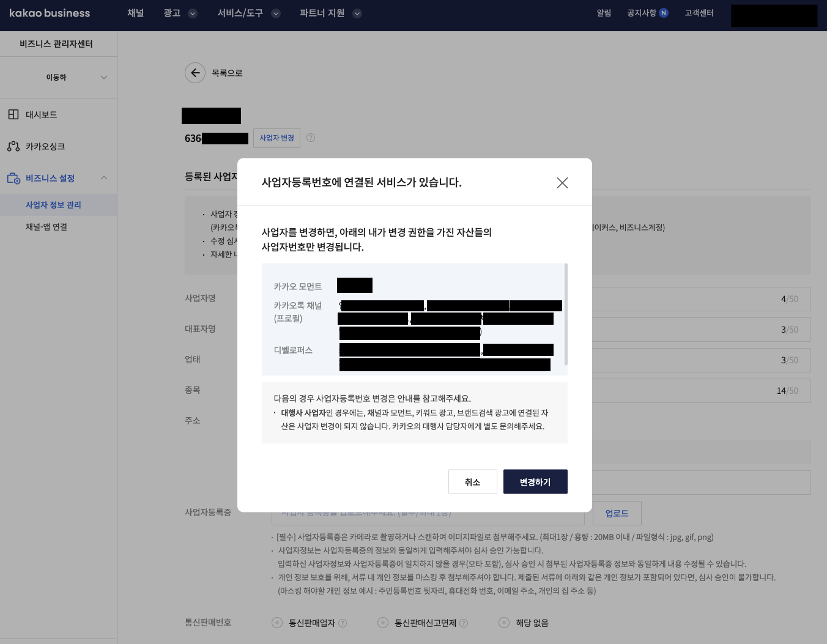
Task: Click the kakao business logo
Action: [50, 13]
